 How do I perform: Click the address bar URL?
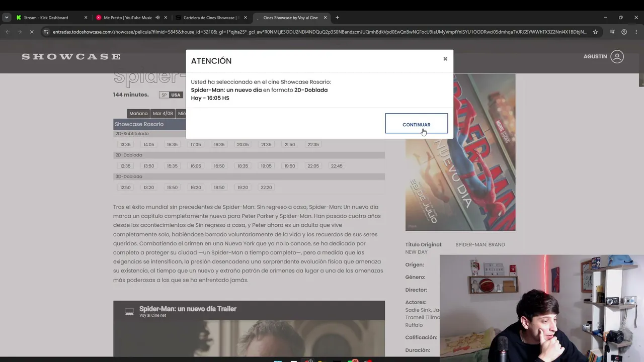320,32
